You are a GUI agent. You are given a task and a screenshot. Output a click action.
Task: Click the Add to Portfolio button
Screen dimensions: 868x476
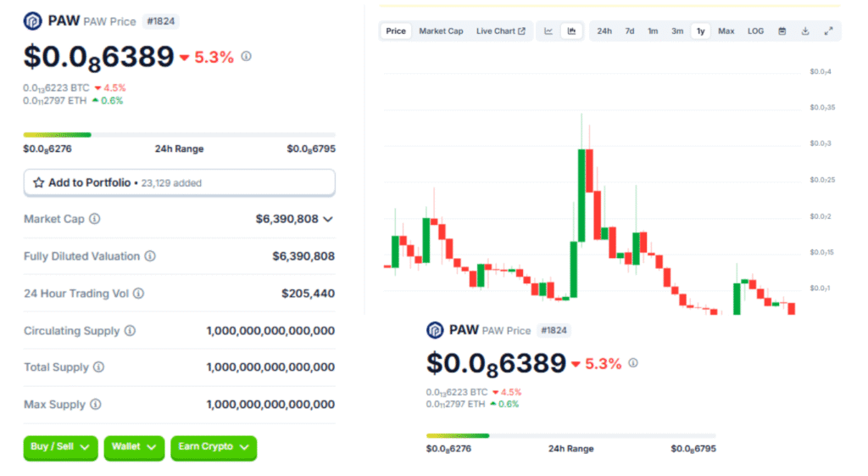point(179,182)
